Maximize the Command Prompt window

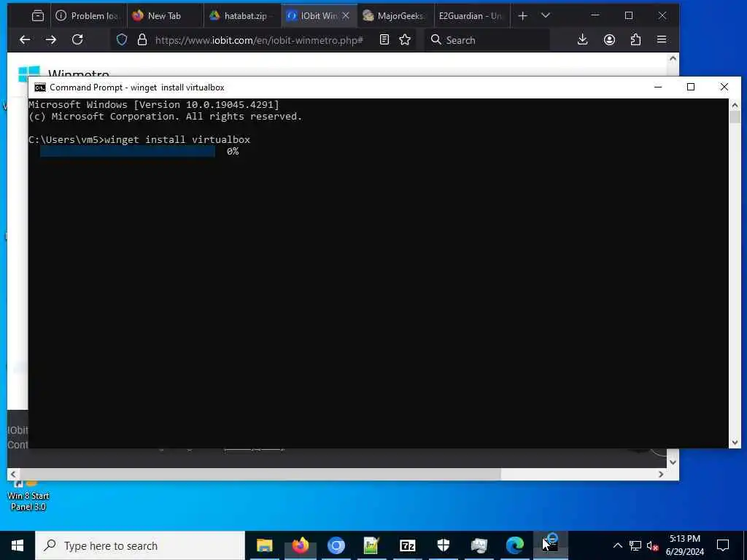(x=691, y=87)
